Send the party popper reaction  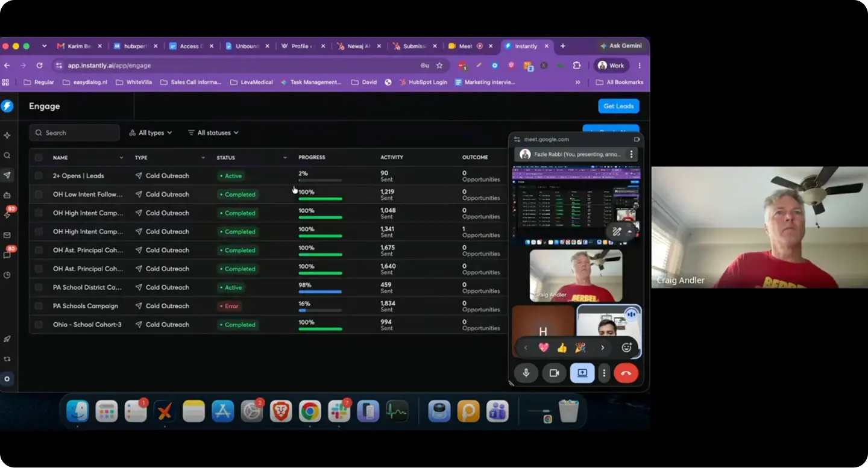tap(580, 348)
